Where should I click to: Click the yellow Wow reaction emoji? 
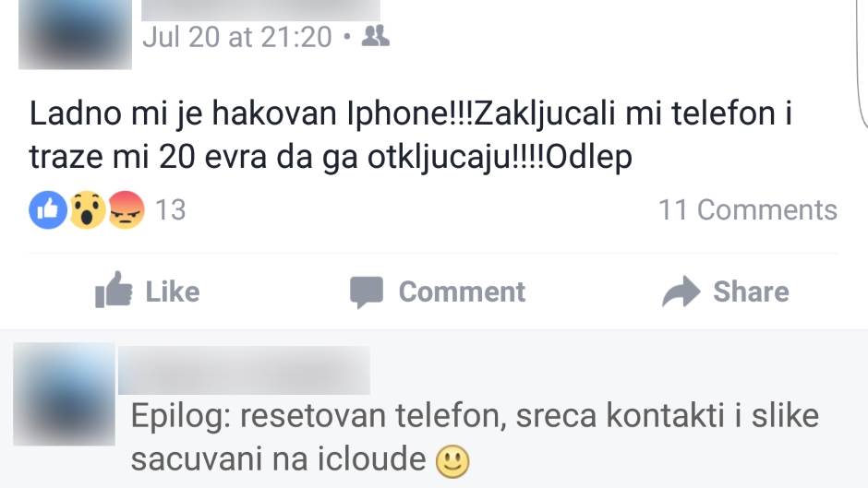pos(88,210)
